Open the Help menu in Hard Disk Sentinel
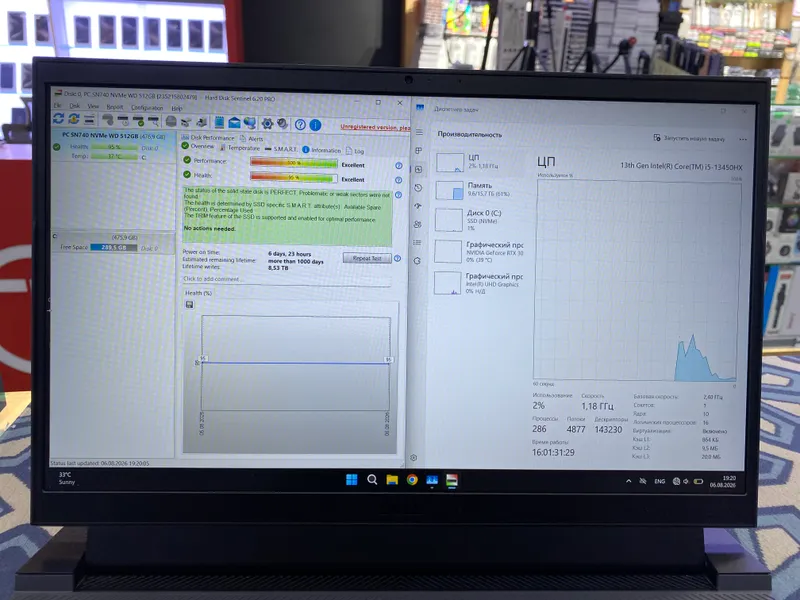The width and height of the screenshot is (800, 600). [177, 108]
